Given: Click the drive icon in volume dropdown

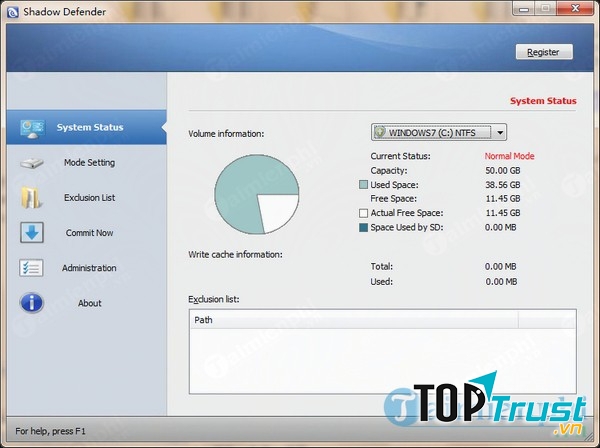Looking at the screenshot, I should [380, 132].
